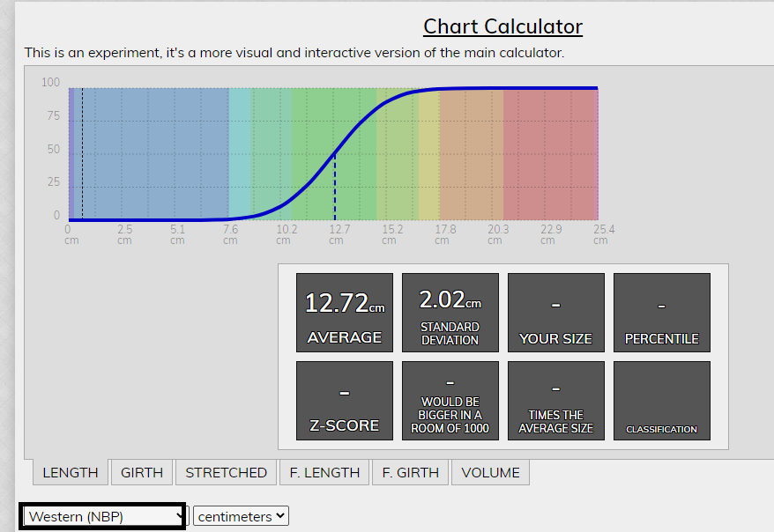Click the WOULD BE BIGGER IN A ROOM tile
774x532 pixels.
pyautogui.click(x=450, y=401)
